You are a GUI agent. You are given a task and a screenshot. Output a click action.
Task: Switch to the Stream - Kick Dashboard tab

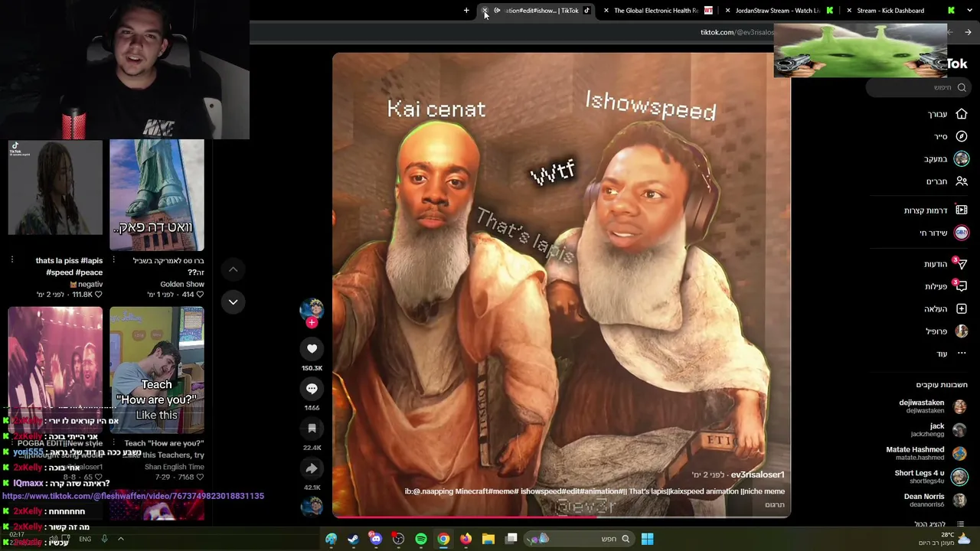tap(900, 11)
